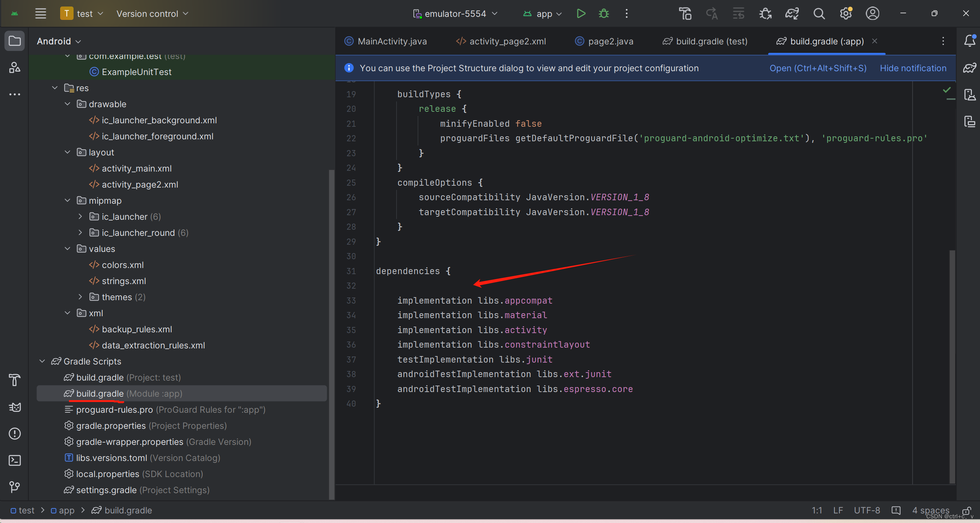Open user account profile icon
Screen dimensions: 980x523
[872, 13]
